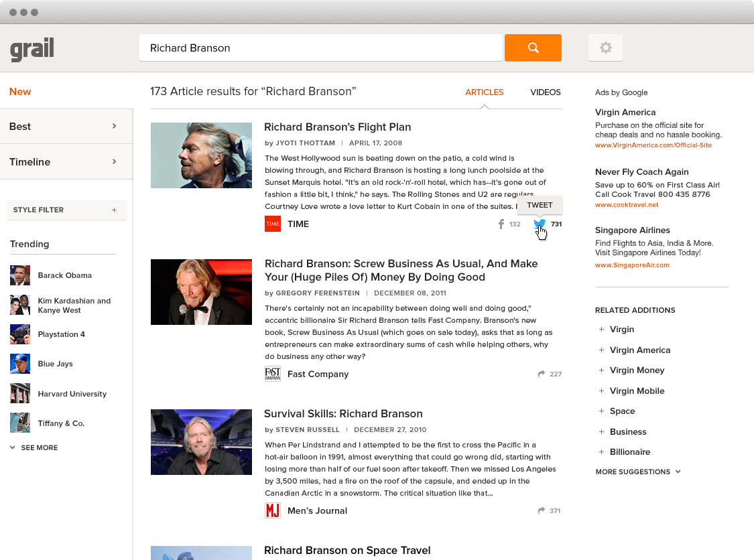This screenshot has width=754, height=560.
Task: Click Blue Jays trending thumbnail
Action: point(19,364)
